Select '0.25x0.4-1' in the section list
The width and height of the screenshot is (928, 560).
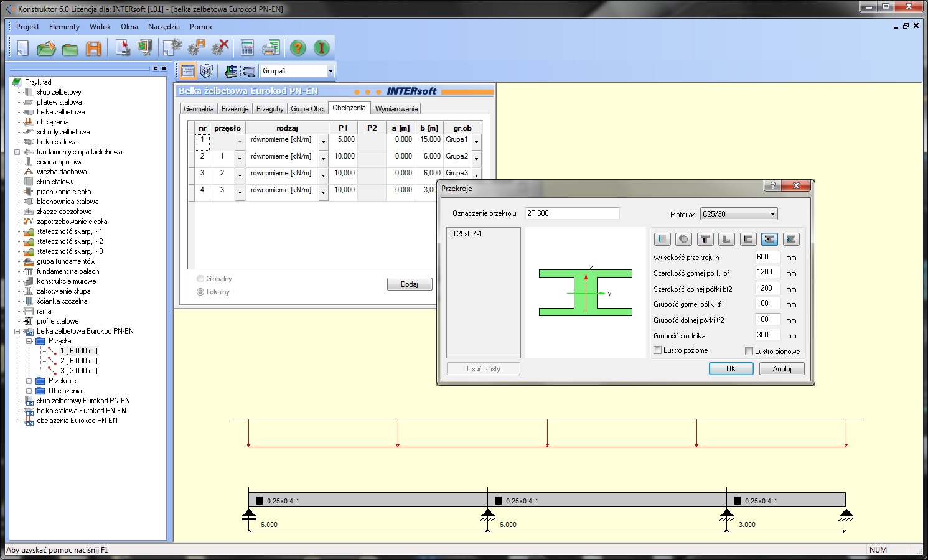[467, 234]
